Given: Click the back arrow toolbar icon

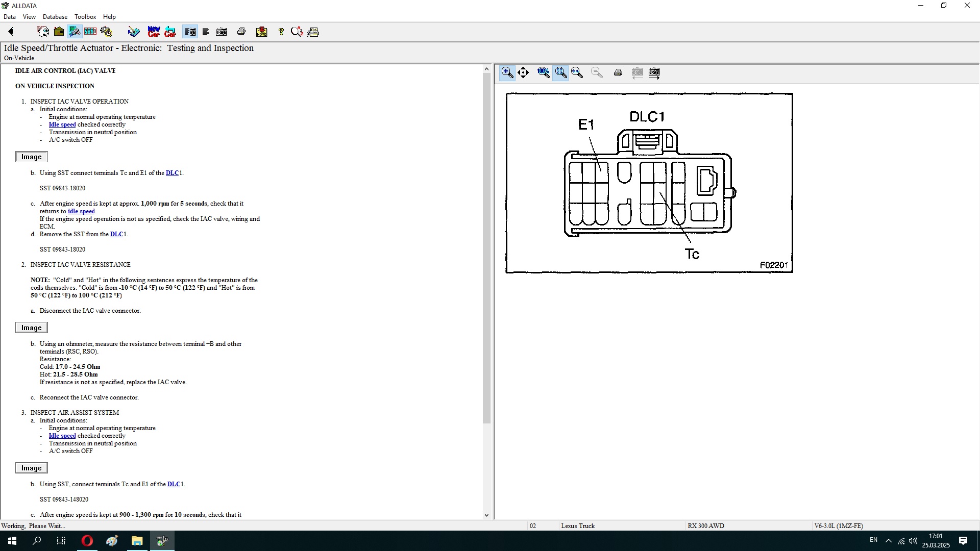Looking at the screenshot, I should (11, 32).
